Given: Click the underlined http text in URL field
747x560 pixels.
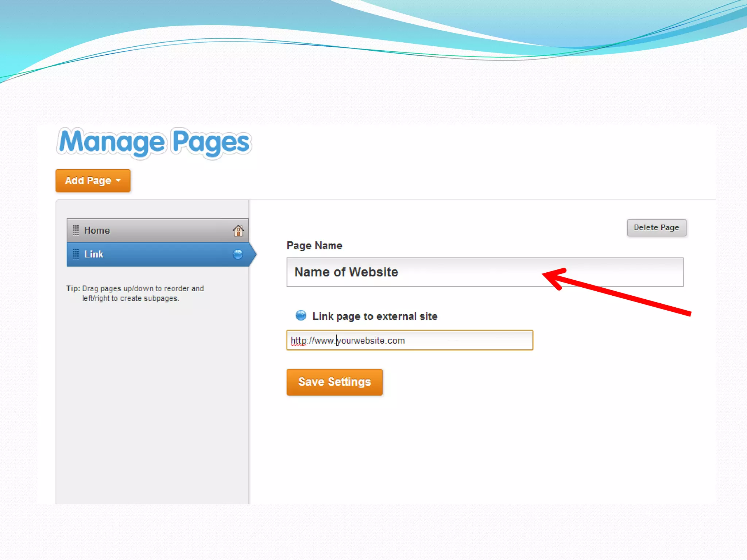Looking at the screenshot, I should coord(298,341).
